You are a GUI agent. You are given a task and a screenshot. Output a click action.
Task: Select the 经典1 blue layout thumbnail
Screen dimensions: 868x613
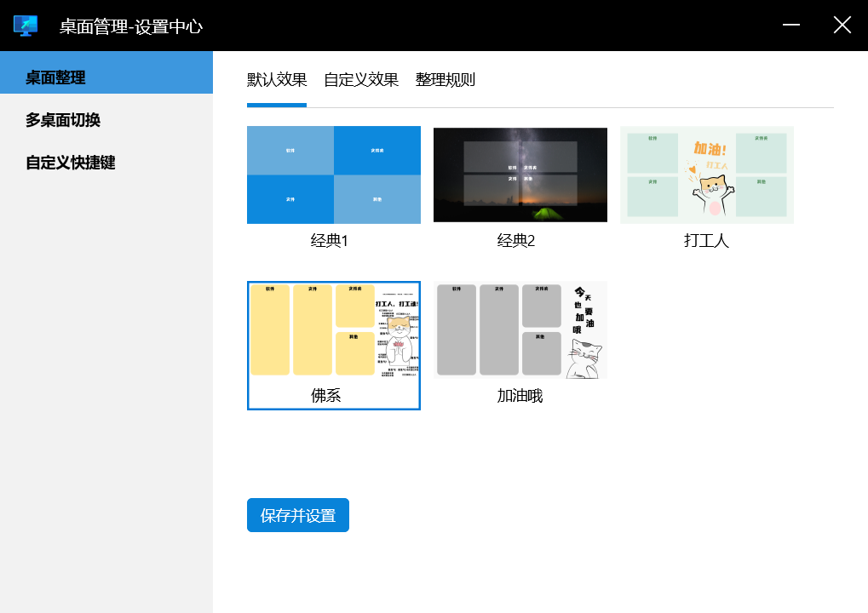click(333, 175)
